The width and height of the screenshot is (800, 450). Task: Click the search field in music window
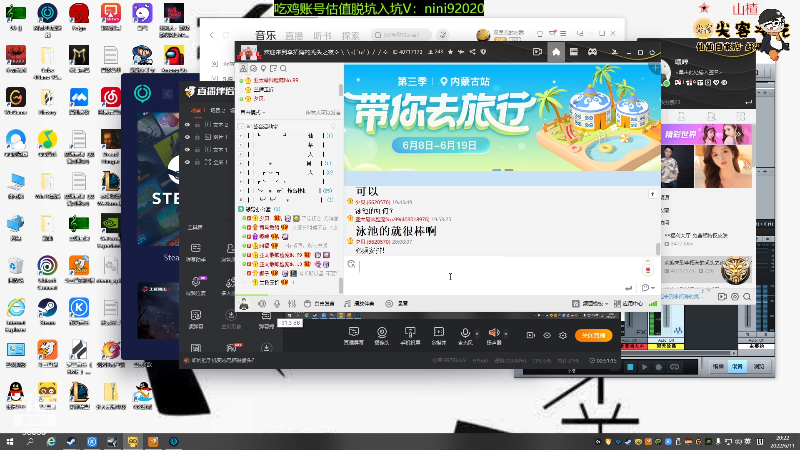point(402,35)
